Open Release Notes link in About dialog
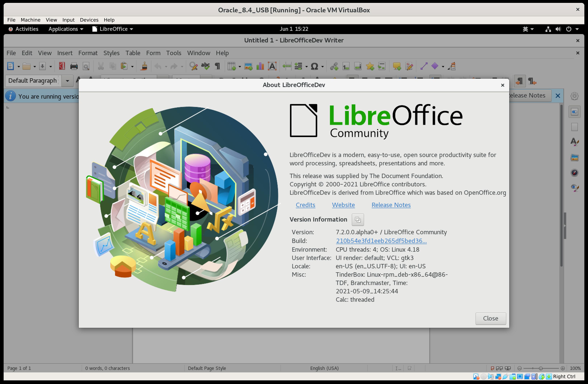The image size is (588, 384). tap(391, 205)
